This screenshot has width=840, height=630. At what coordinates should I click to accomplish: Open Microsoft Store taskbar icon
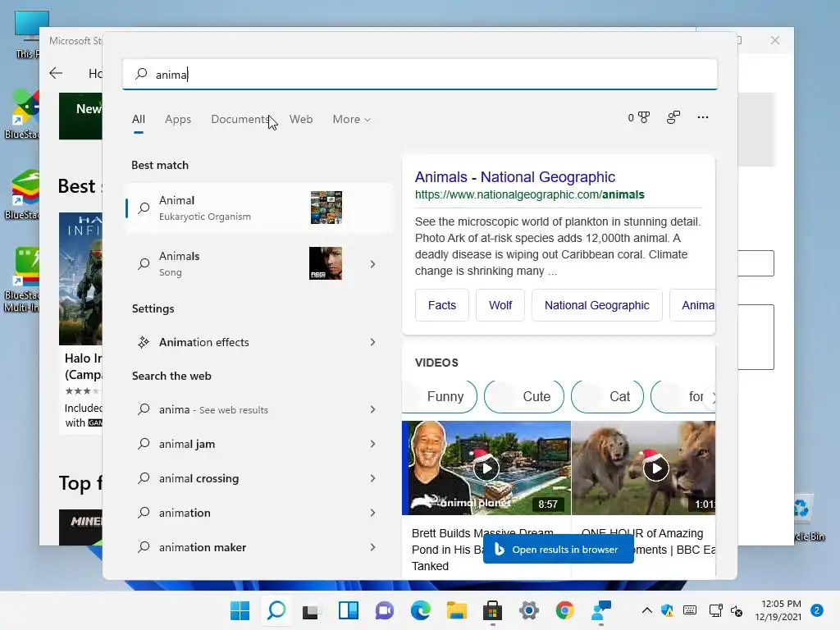(492, 610)
